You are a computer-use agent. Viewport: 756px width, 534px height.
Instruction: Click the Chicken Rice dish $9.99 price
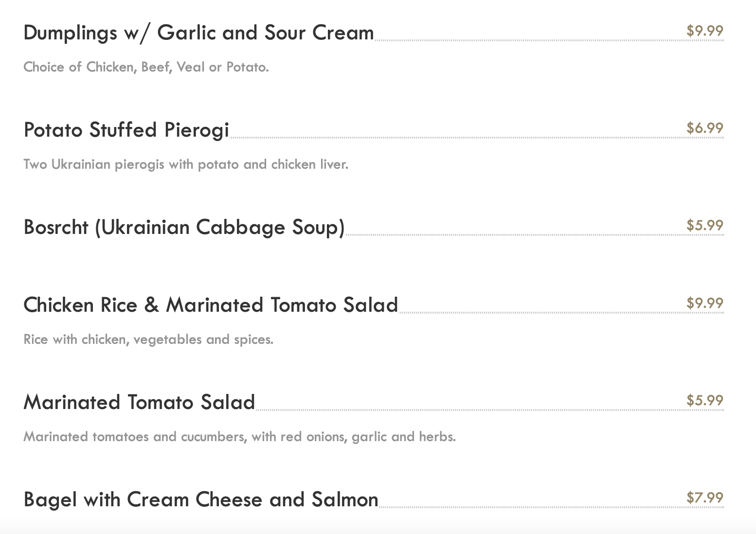pyautogui.click(x=705, y=303)
